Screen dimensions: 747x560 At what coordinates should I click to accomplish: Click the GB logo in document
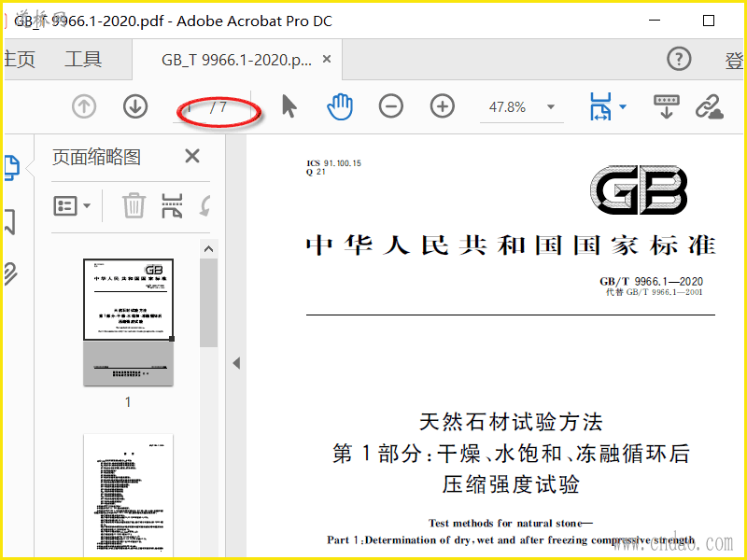[639, 190]
